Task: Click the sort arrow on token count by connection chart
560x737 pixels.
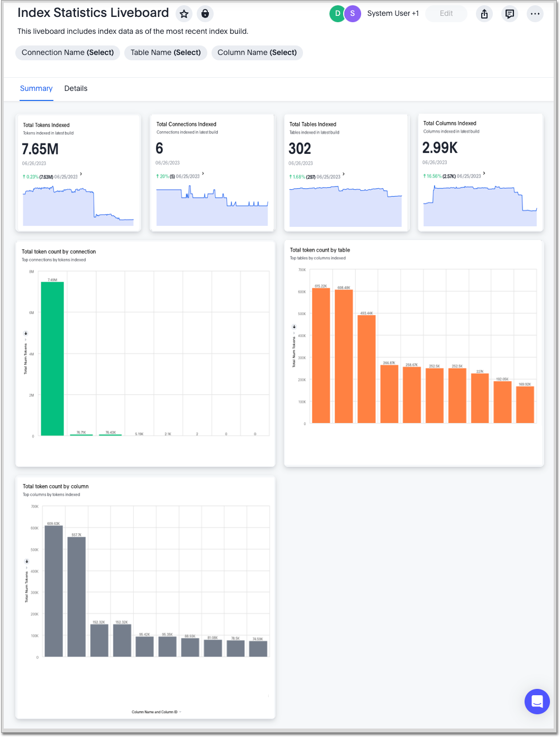Action: point(25,333)
